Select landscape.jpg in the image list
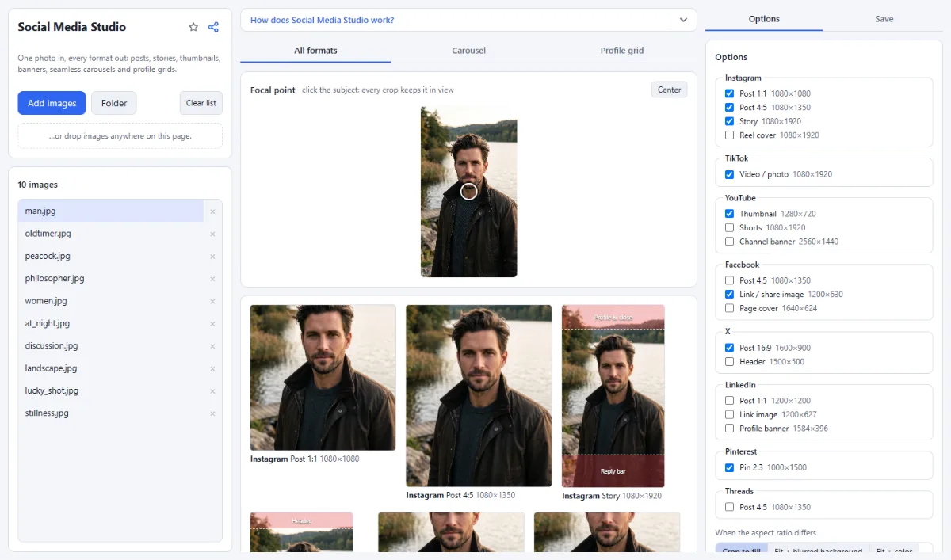Viewport: 951px width, 560px height. click(x=111, y=368)
